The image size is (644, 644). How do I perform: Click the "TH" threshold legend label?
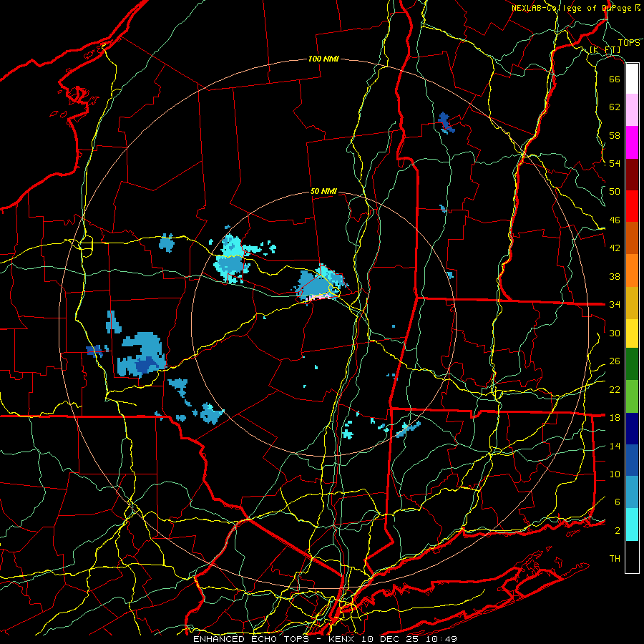(615, 559)
